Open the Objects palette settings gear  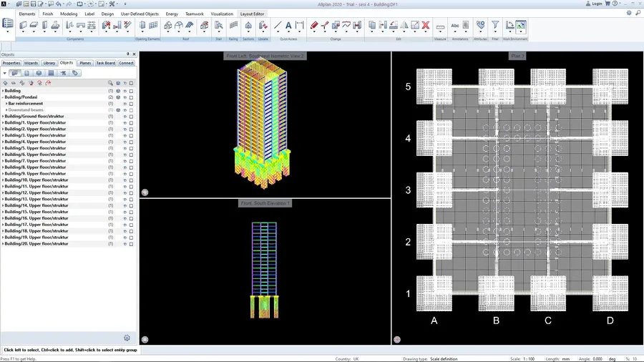pos(127,338)
